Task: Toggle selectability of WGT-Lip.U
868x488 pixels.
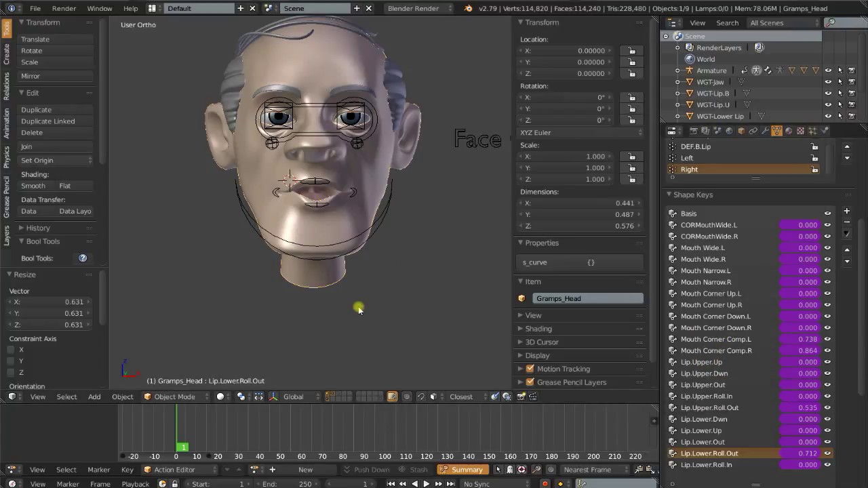Action: (x=840, y=104)
